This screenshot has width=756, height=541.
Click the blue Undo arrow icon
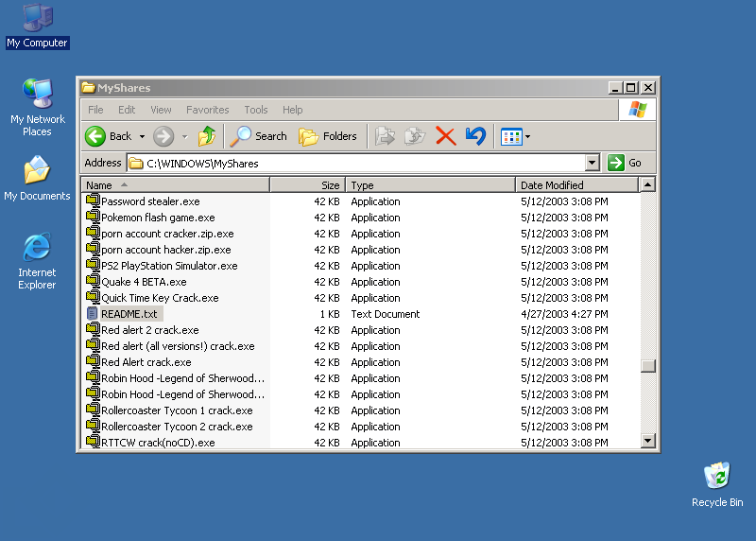[x=475, y=136]
